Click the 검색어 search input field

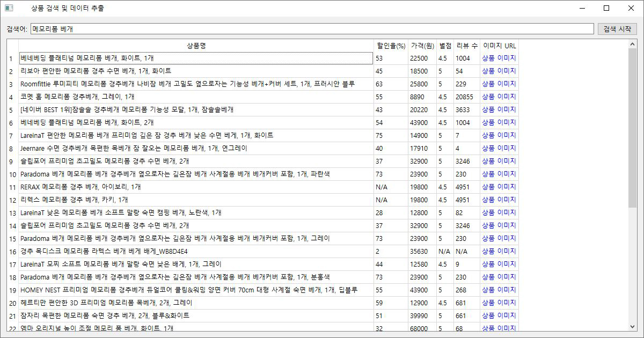(x=312, y=29)
